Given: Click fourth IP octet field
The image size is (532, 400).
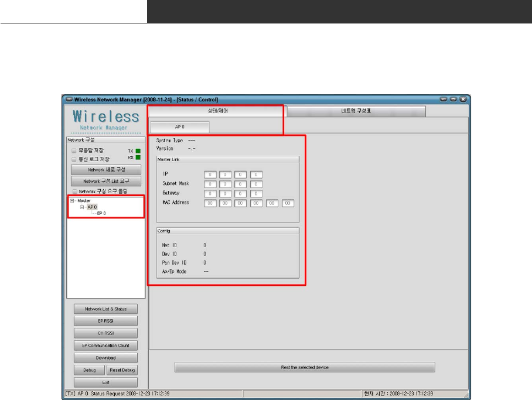Looking at the screenshot, I should [x=256, y=175].
